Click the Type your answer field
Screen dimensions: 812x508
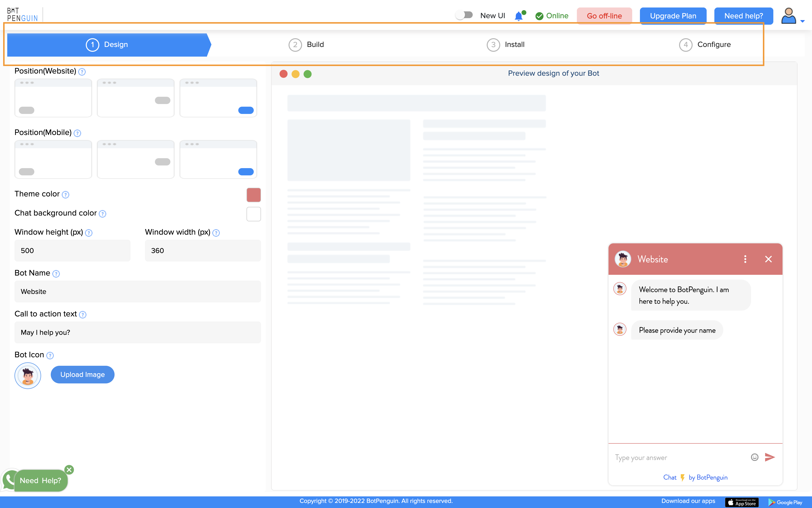tap(679, 458)
